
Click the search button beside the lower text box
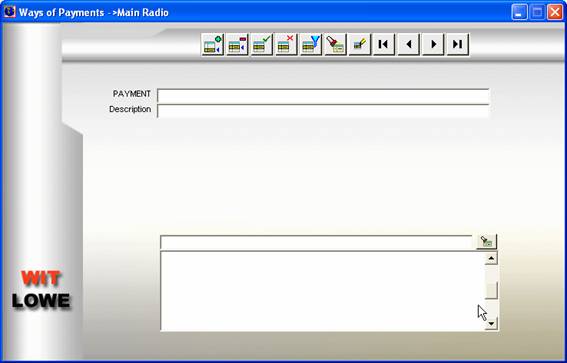[x=487, y=242]
